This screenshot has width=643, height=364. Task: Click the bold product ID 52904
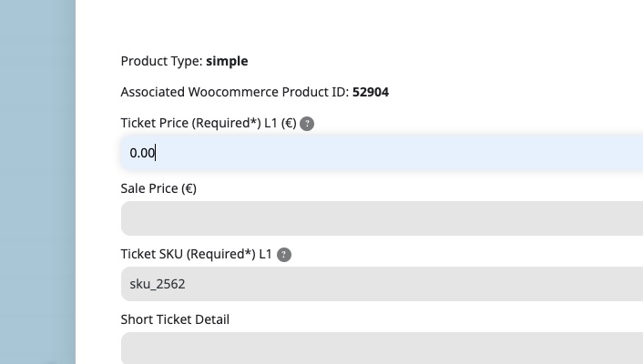(371, 92)
